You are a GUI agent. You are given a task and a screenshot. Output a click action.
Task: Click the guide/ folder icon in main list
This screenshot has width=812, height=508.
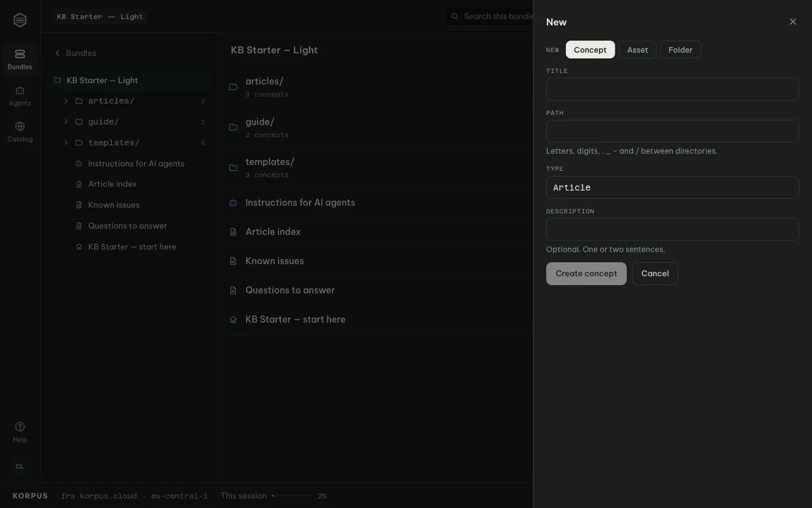pyautogui.click(x=233, y=128)
